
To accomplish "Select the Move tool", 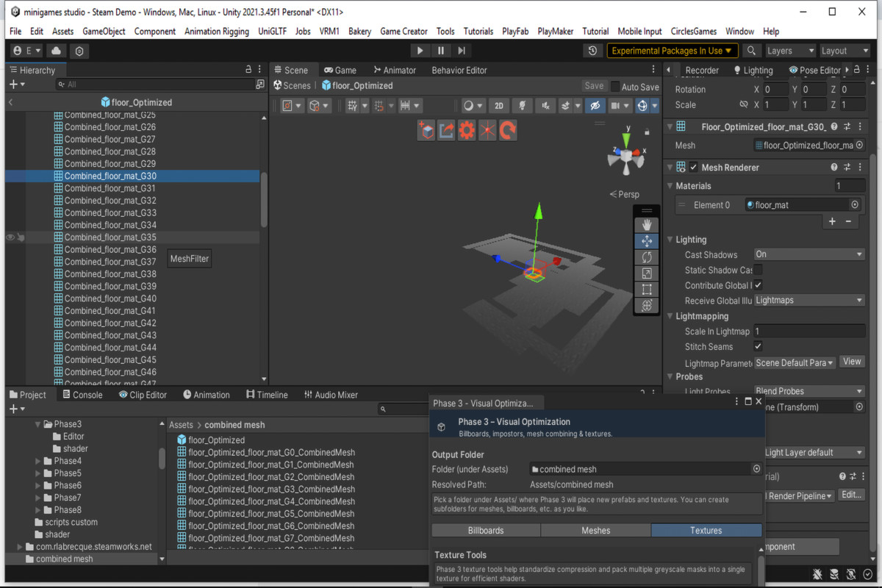I will [x=647, y=241].
